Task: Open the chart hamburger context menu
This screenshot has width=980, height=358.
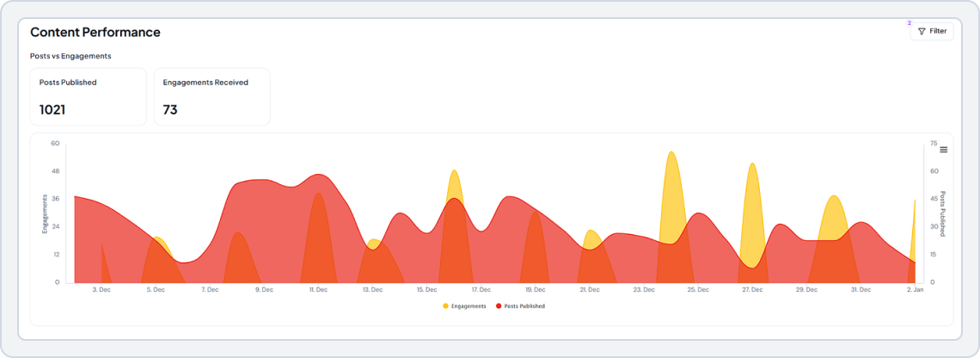Action: pos(943,150)
